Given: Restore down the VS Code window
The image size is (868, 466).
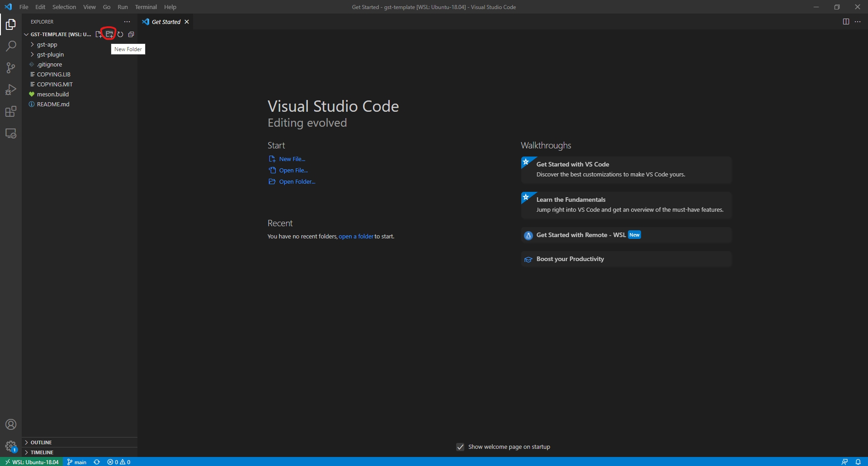Looking at the screenshot, I should pos(837,7).
